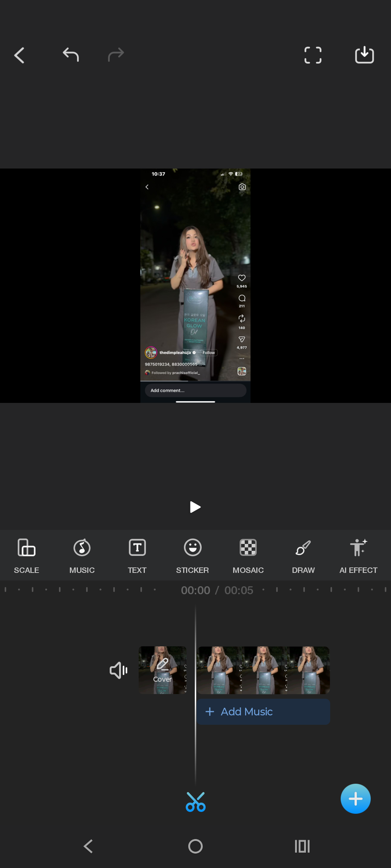The image size is (391, 868).
Task: Go back using the top-left arrow
Action: pyautogui.click(x=19, y=55)
